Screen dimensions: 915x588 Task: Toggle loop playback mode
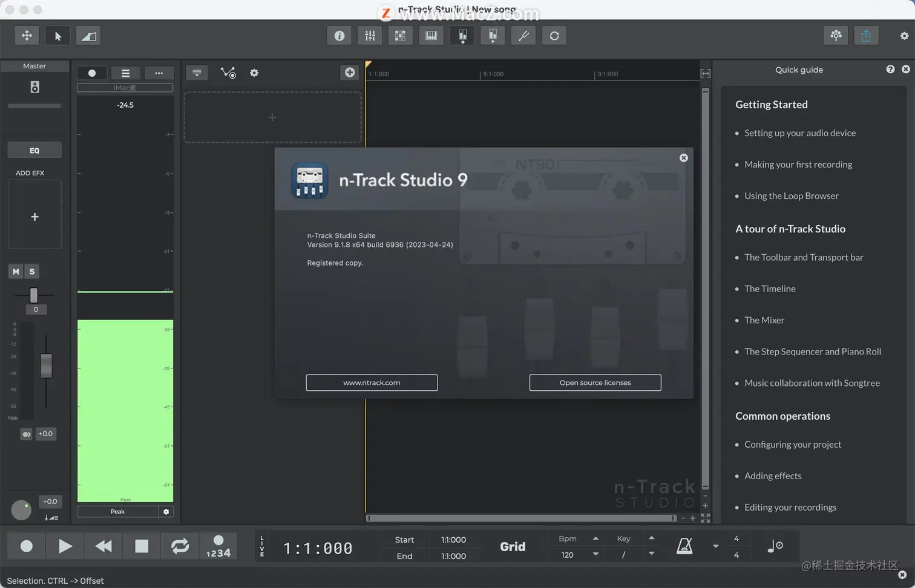point(180,546)
